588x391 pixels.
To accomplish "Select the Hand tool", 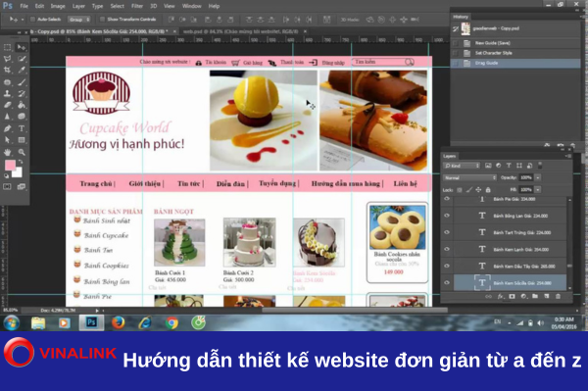I will click(7, 152).
